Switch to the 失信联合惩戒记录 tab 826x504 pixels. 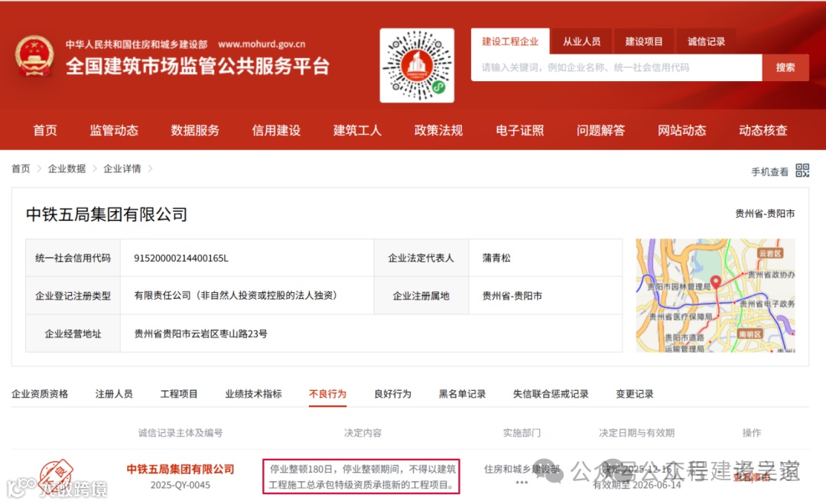coord(551,394)
